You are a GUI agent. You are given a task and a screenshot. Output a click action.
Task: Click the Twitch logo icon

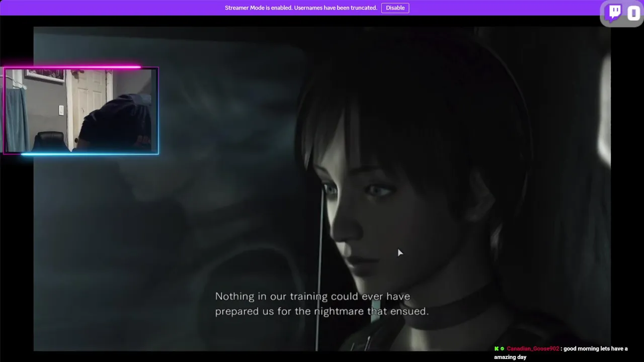click(x=614, y=13)
